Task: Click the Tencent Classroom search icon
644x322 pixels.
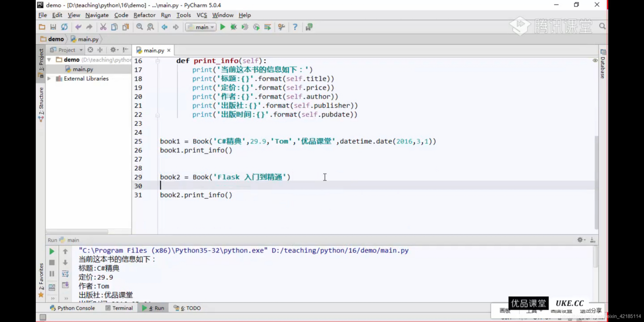Action: tap(603, 26)
